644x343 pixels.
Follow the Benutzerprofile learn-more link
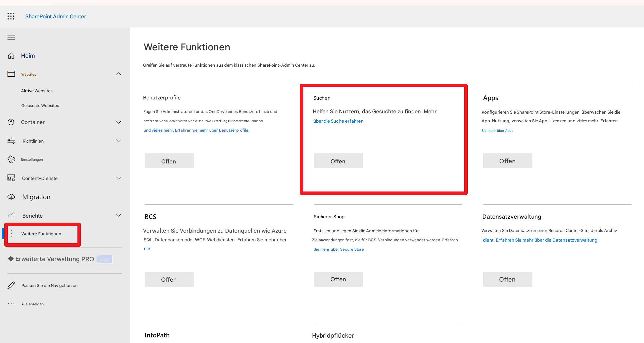point(196,130)
